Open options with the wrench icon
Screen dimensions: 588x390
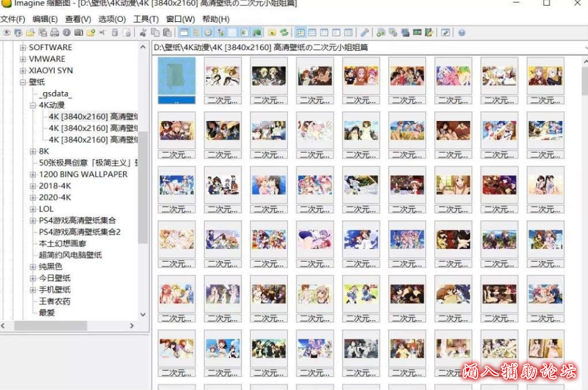click(x=364, y=33)
